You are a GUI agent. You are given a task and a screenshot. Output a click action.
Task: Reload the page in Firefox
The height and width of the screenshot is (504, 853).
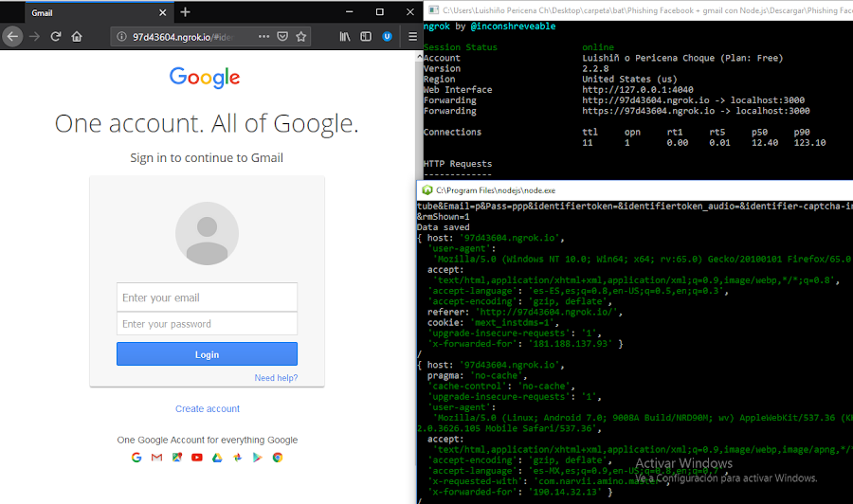(x=56, y=36)
